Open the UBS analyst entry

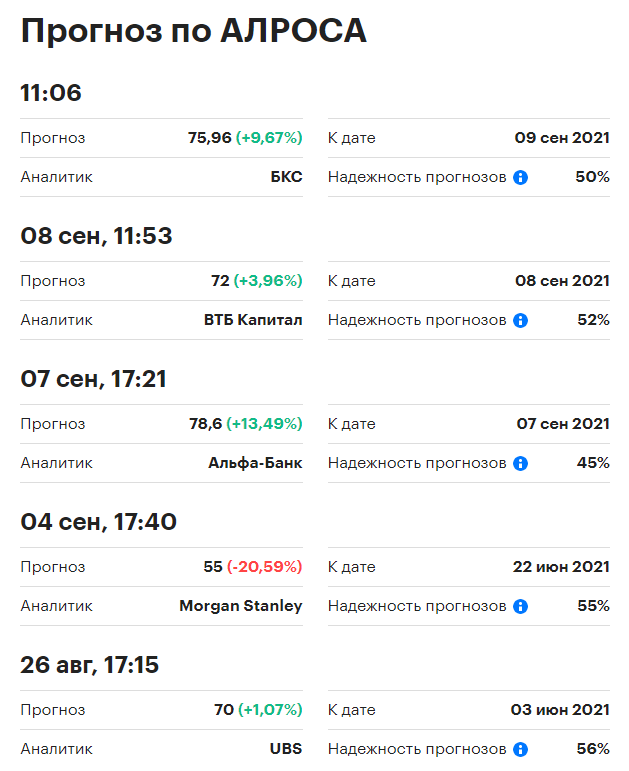[286, 749]
